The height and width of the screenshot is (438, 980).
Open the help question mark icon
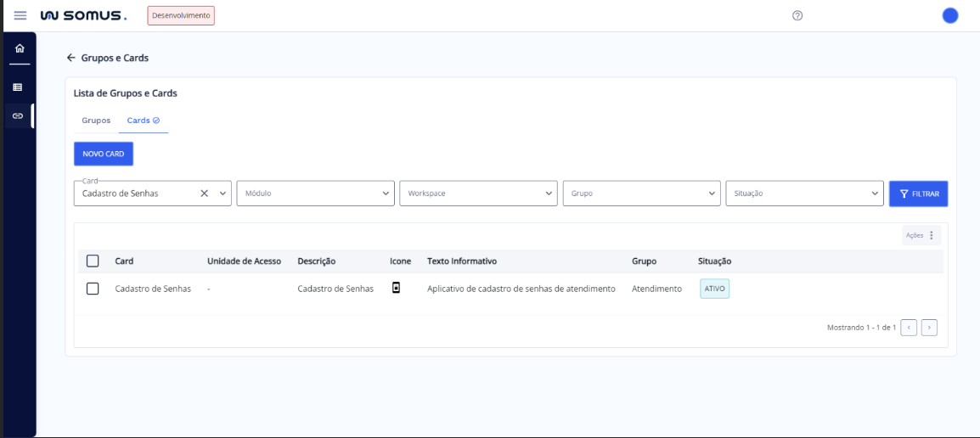coord(797,16)
